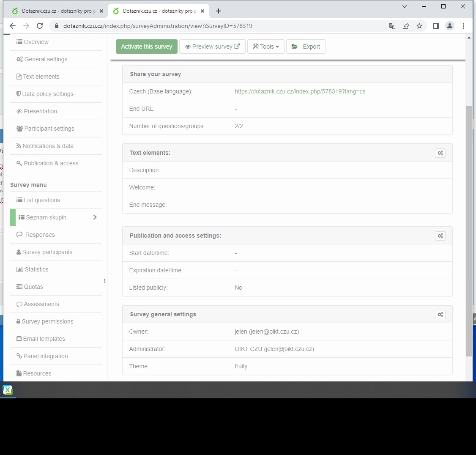The width and height of the screenshot is (476, 455).
Task: Select General settings in sidebar
Action: (46, 59)
